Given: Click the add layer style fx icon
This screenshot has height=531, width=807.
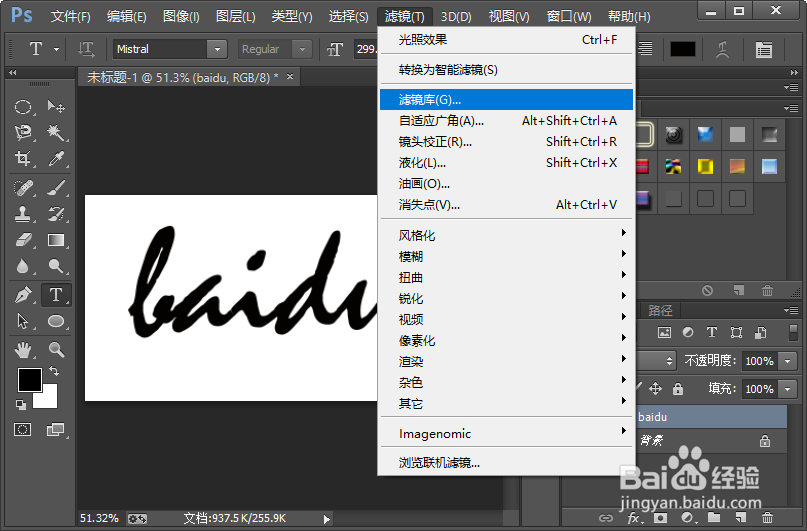Looking at the screenshot, I should (634, 517).
